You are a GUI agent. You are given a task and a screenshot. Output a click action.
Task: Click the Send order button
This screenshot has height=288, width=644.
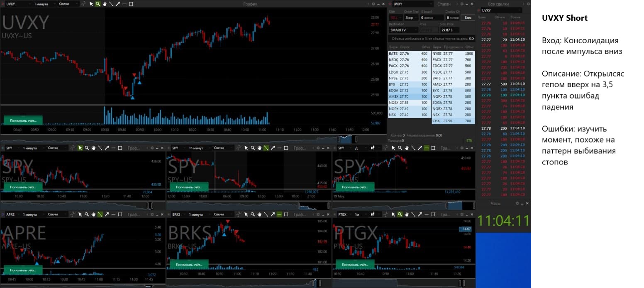(x=468, y=18)
